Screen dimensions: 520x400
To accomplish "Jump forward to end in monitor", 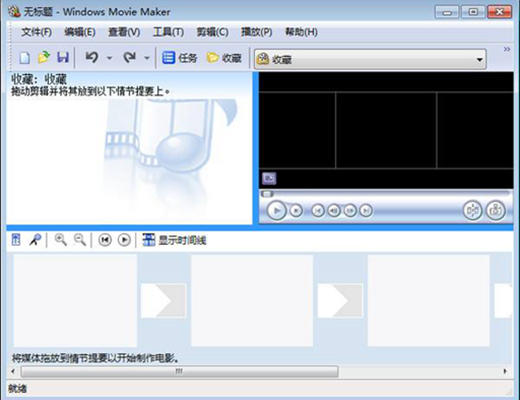I will pyautogui.click(x=366, y=211).
